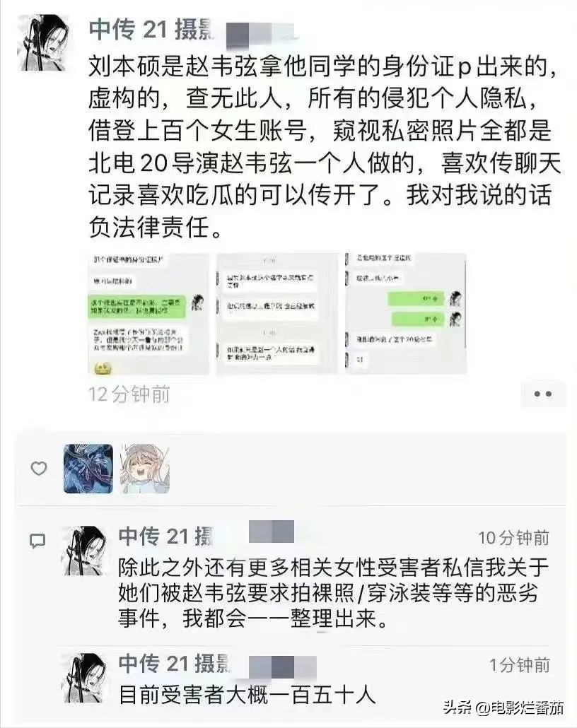Screen dimensions: 577x728
Task: Open third chat screenshot thumbnail
Action: click(x=406, y=314)
